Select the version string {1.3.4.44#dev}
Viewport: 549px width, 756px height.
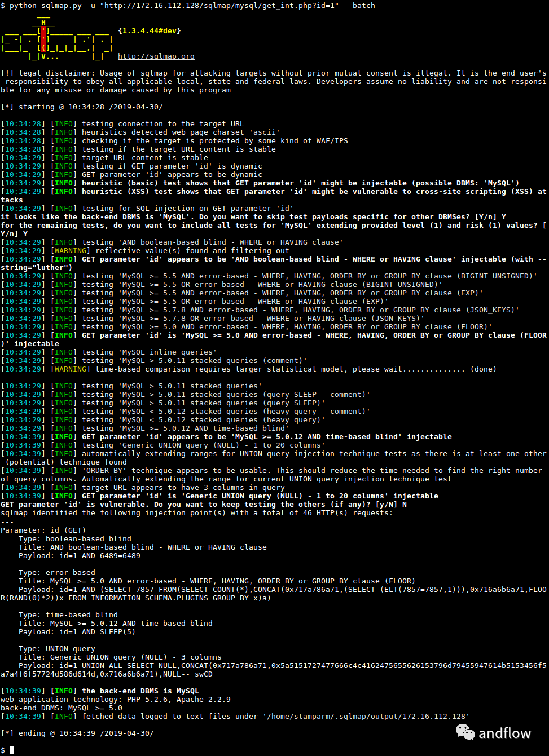click(x=150, y=31)
